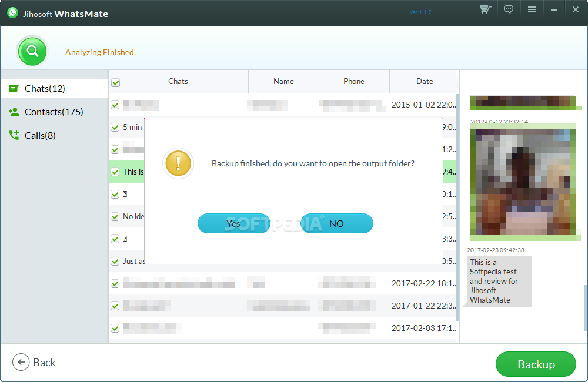Click the message preview scrollbar
The image size is (588, 382).
coord(585,307)
